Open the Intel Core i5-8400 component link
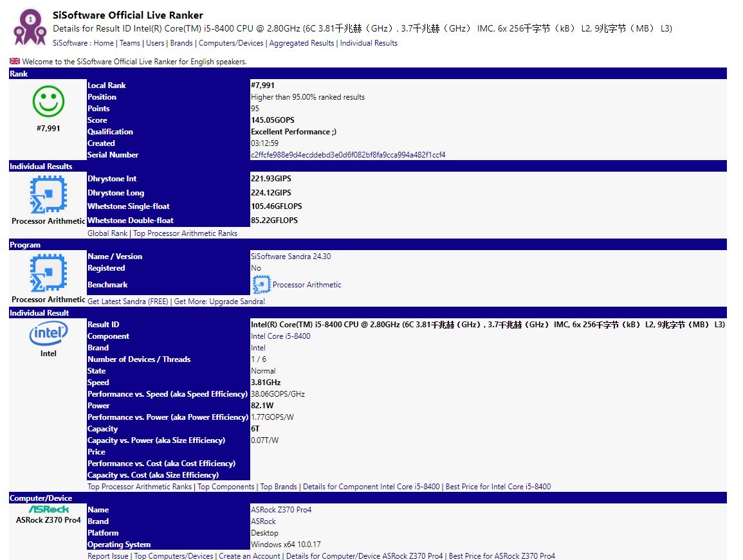The height and width of the screenshot is (560, 743). 280,336
